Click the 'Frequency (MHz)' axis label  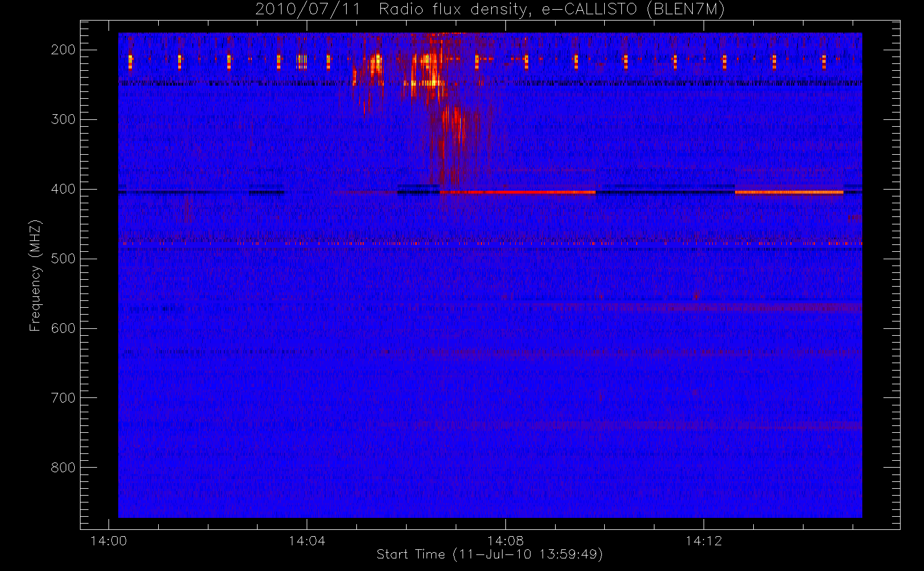[x=35, y=275]
